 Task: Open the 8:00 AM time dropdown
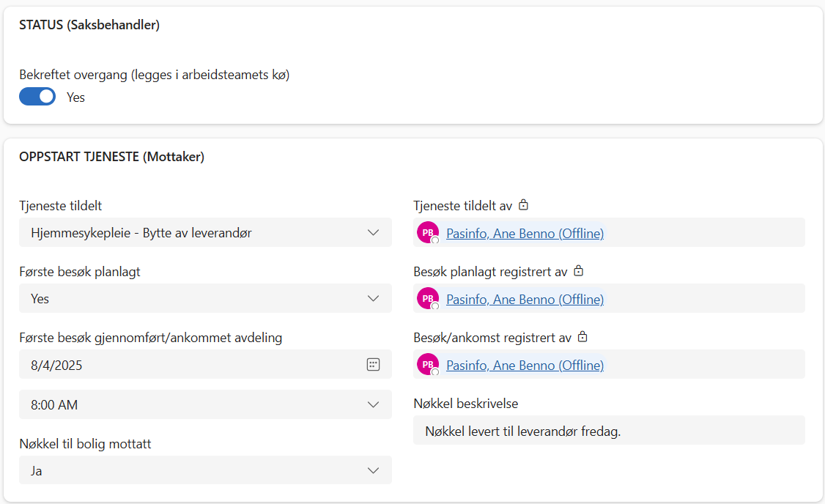coord(373,405)
